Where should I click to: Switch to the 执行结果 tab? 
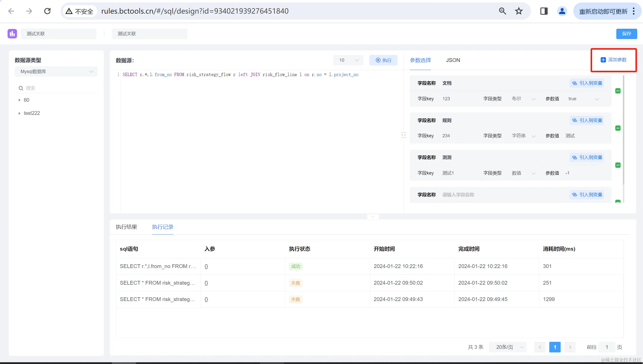point(126,227)
